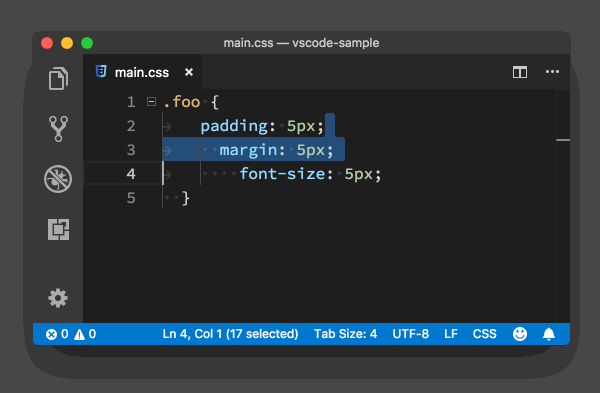Split the editor to the side
The image size is (600, 393).
tap(520, 72)
